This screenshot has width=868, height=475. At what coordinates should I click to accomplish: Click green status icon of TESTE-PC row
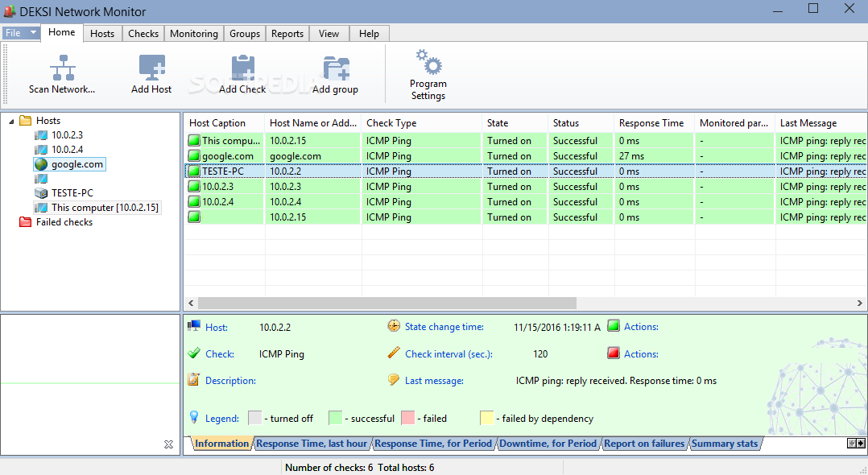(x=194, y=171)
